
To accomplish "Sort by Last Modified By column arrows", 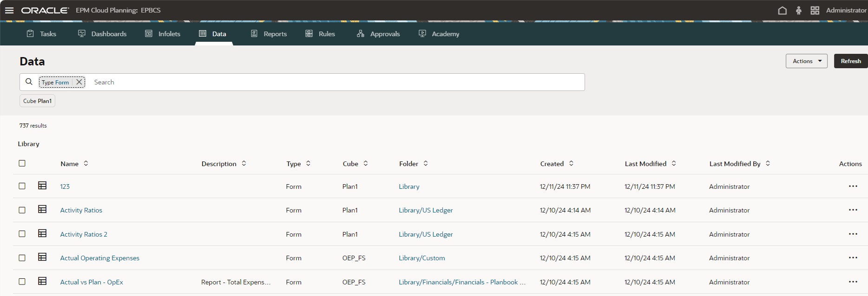I will click(768, 163).
